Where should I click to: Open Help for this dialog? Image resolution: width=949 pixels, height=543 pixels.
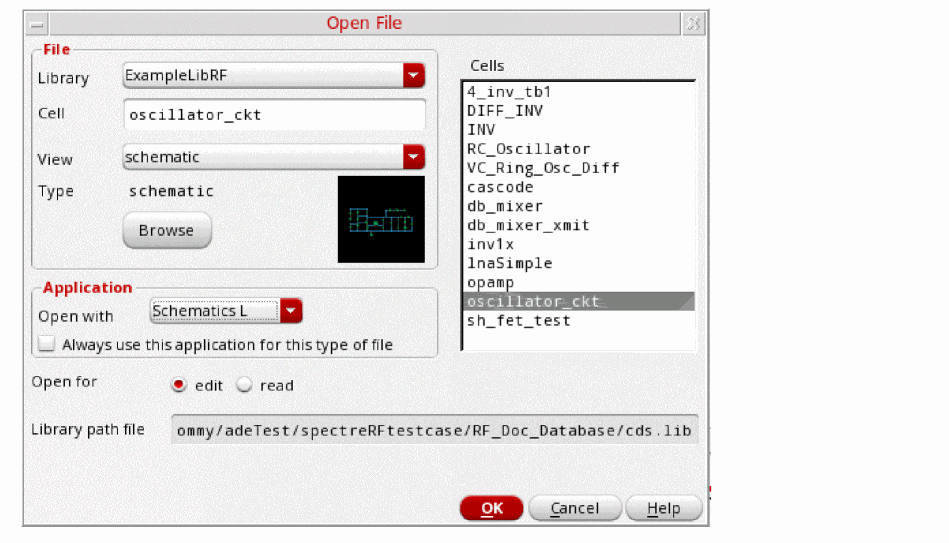click(x=663, y=508)
